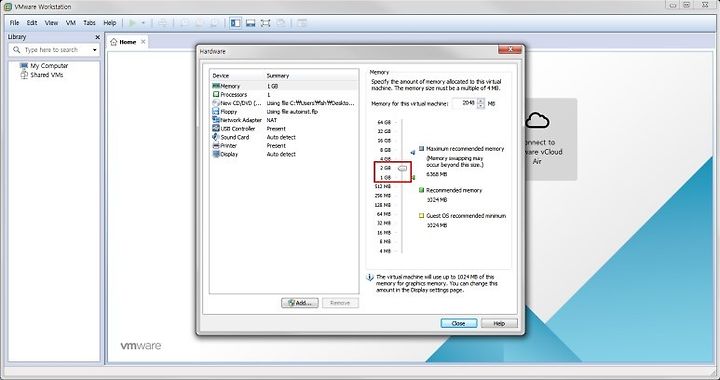Viewport: 720px width, 380px height.
Task: Open the View menu
Action: 51,23
